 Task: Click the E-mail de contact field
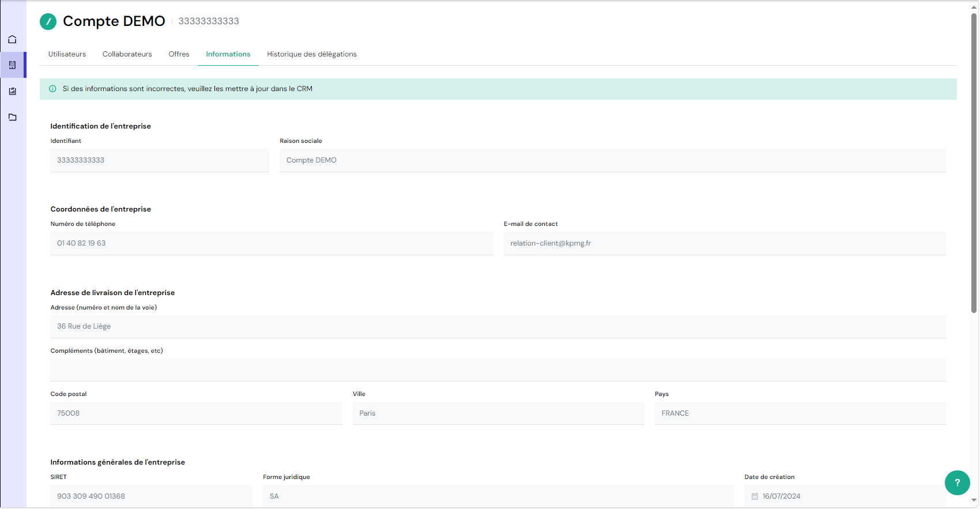pyautogui.click(x=725, y=243)
